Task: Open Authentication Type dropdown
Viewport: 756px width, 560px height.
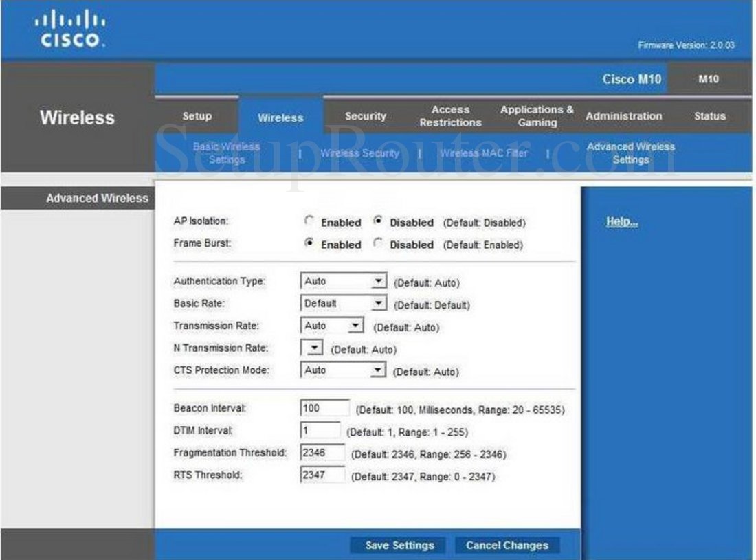Action: pos(343,281)
